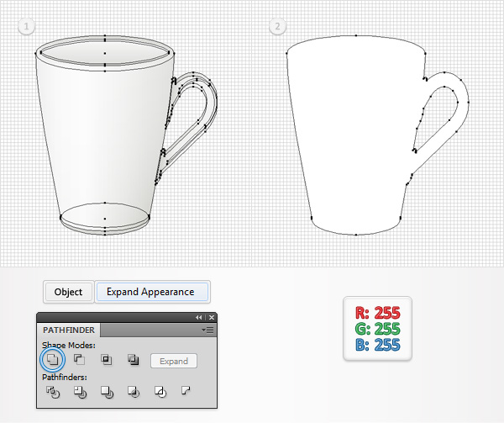The height and width of the screenshot is (423, 504).
Task: Click the Expand button in Pathfinder
Action: pyautogui.click(x=174, y=361)
